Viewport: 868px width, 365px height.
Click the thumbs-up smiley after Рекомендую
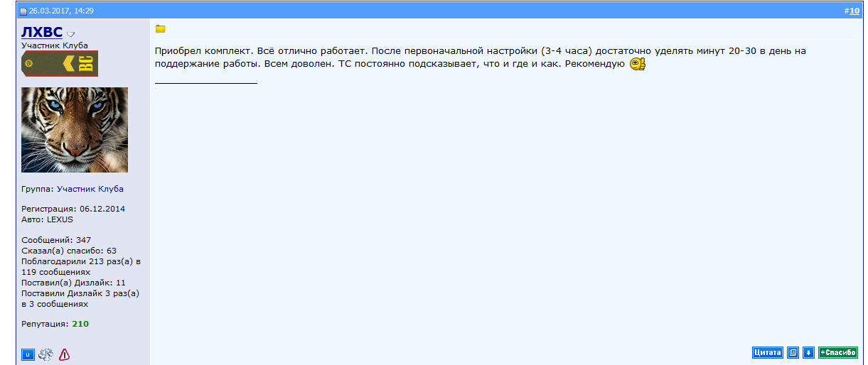point(637,64)
